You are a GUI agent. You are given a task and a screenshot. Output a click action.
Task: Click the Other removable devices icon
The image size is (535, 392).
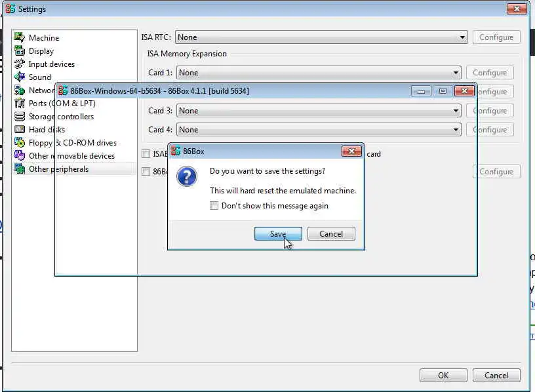tap(20, 155)
